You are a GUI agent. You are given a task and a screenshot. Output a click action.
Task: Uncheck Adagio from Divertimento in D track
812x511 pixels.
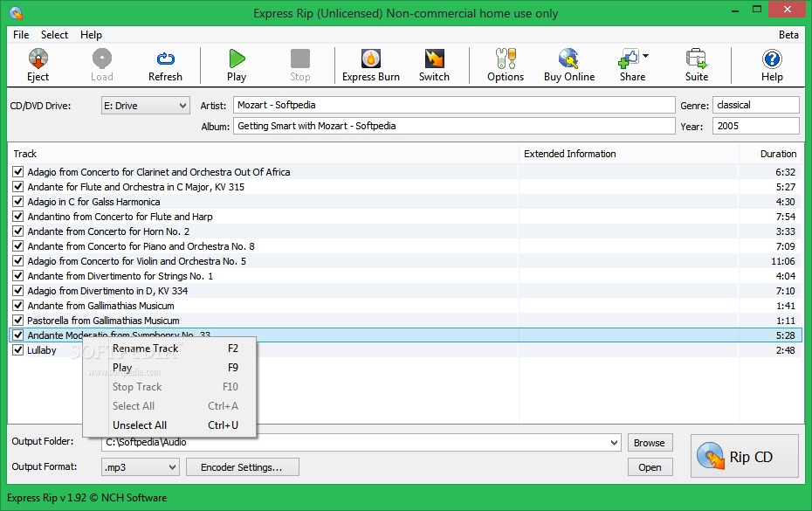(18, 290)
